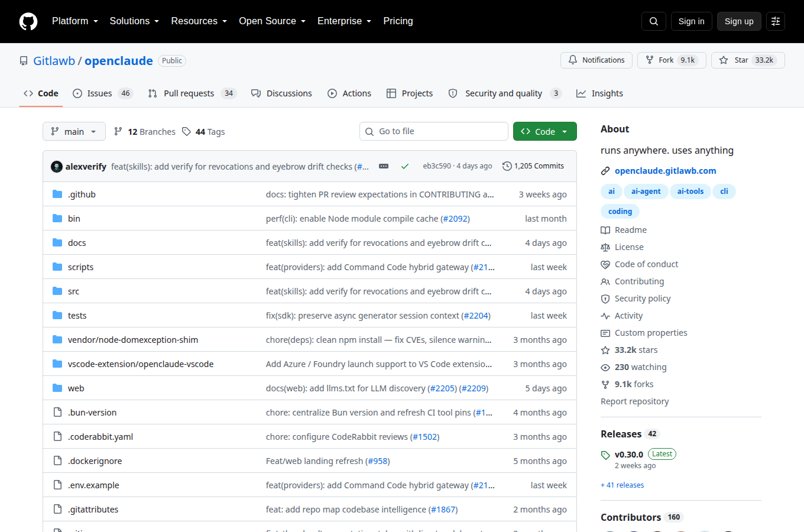This screenshot has width=804, height=532.
Task: Go to the Pricing page
Action: click(398, 21)
